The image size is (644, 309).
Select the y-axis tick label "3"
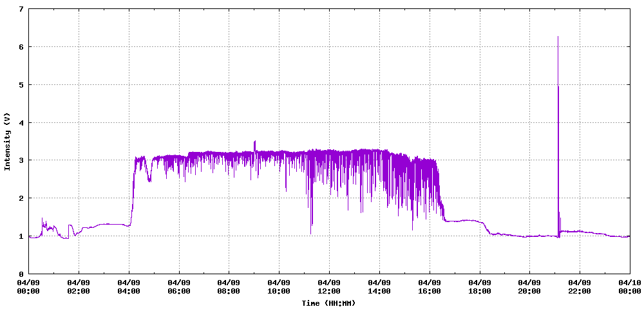tap(21, 160)
